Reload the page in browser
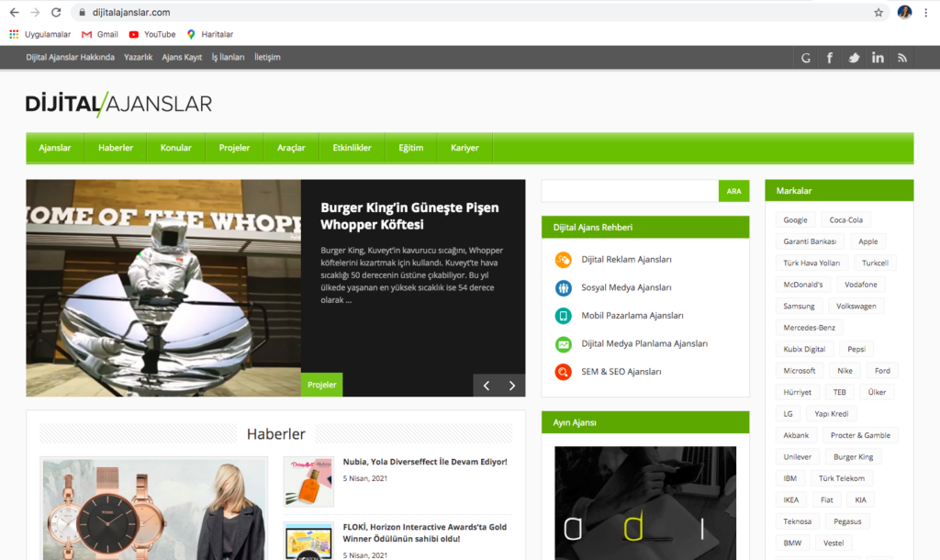 tap(56, 13)
